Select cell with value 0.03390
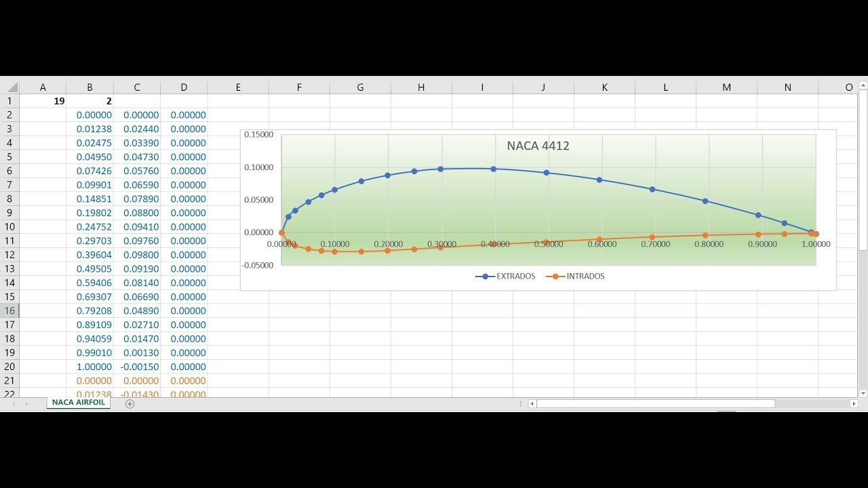The height and width of the screenshot is (488, 868). [137, 143]
